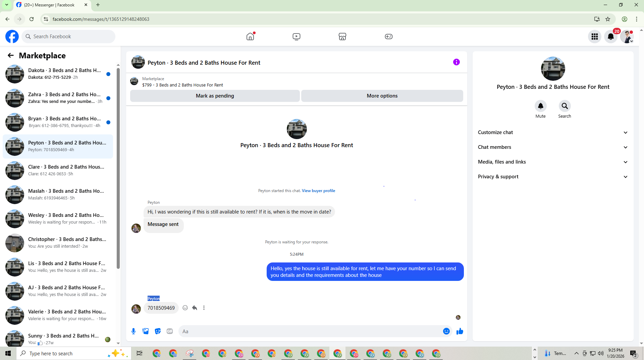Click the chat header title Peyton
Image resolution: width=644 pixels, height=360 pixels.
point(204,63)
